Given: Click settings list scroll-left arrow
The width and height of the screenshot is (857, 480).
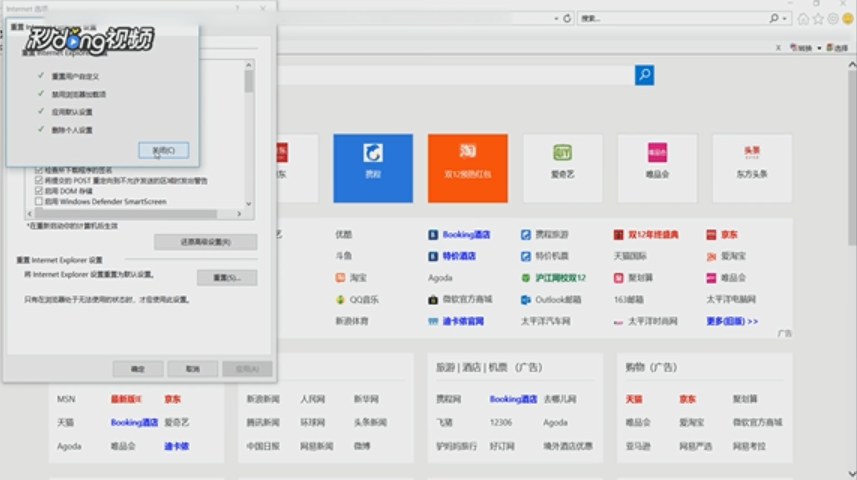Looking at the screenshot, I should click(x=31, y=214).
